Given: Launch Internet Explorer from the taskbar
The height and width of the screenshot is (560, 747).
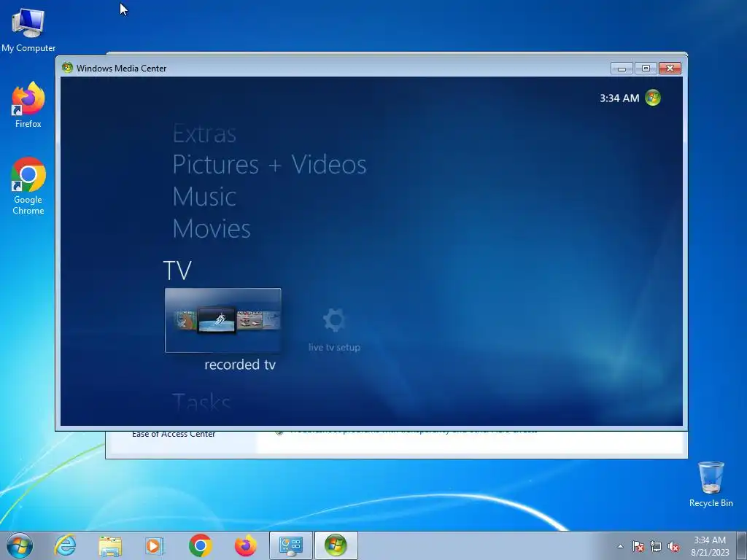Looking at the screenshot, I should tap(65, 545).
